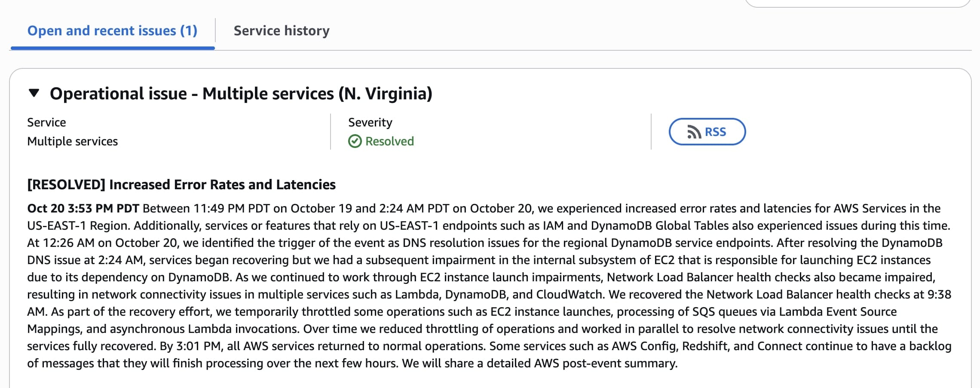This screenshot has height=388, width=980.
Task: Switch to the Service history tab
Action: [x=282, y=31]
